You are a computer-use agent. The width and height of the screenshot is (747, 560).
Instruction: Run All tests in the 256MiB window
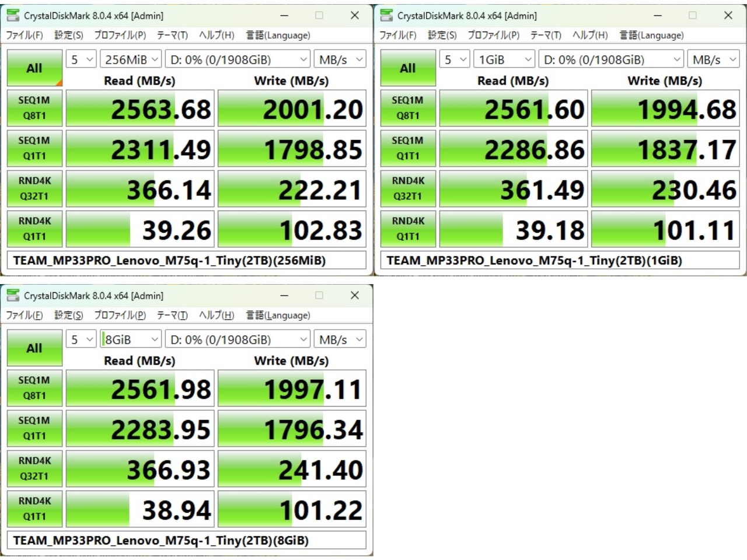click(x=34, y=68)
